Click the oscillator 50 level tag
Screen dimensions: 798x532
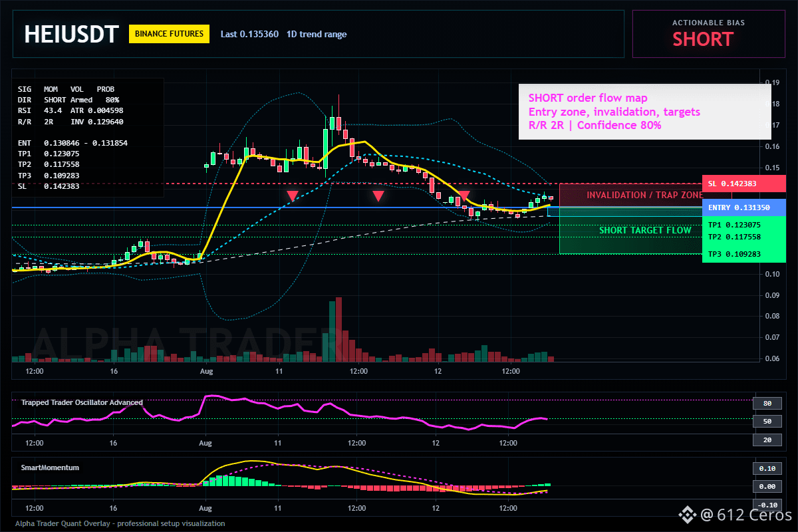[x=767, y=422]
